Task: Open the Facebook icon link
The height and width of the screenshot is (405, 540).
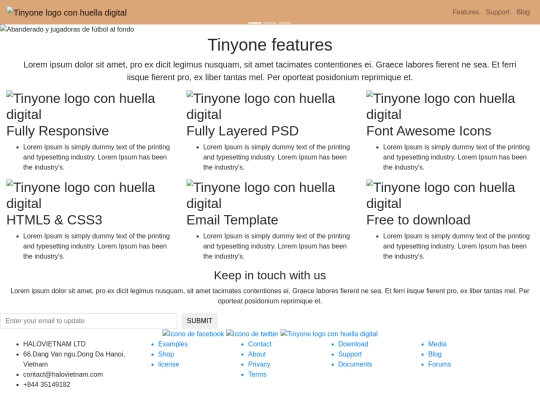Action: [193, 334]
